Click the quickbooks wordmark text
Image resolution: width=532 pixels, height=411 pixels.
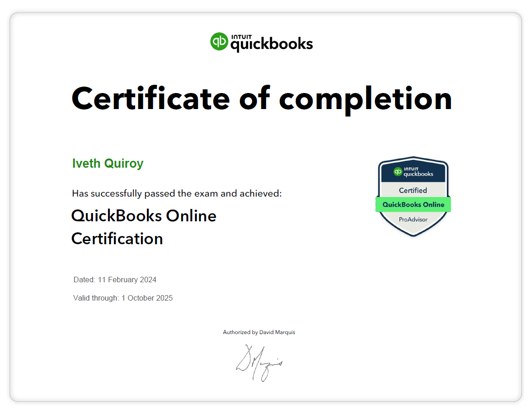coord(271,43)
